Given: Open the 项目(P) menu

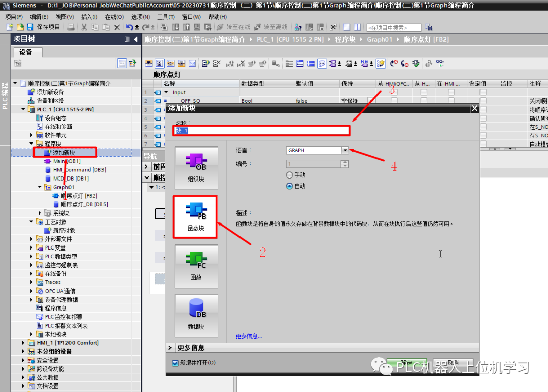Looking at the screenshot, I should point(14,17).
